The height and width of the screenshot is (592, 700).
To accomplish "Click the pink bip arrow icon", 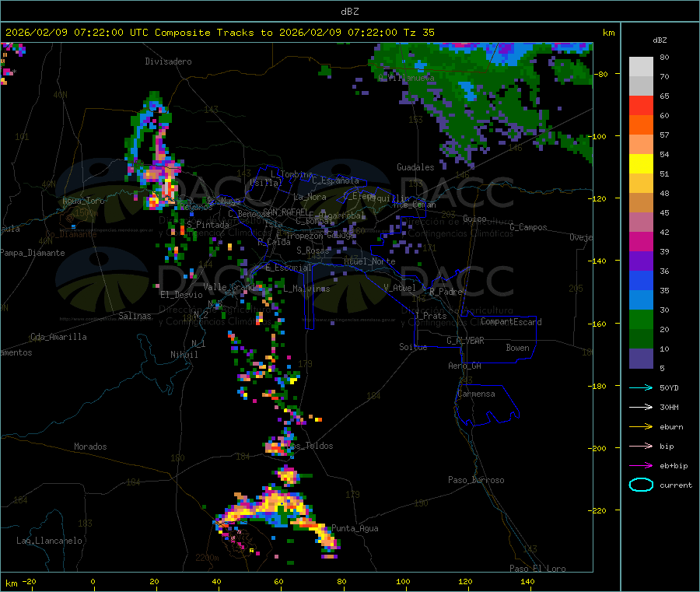I will tap(641, 446).
